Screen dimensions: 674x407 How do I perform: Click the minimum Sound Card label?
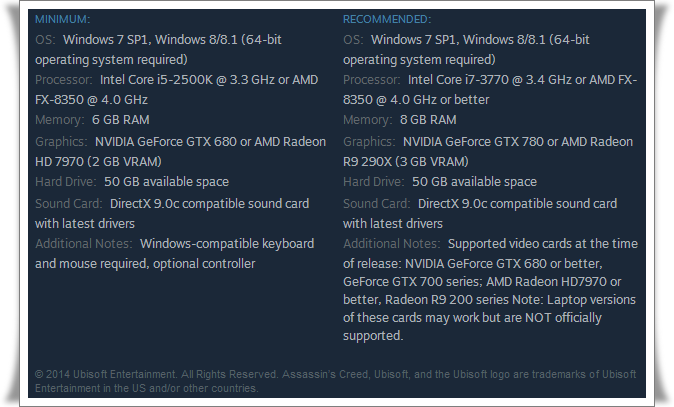pyautogui.click(x=68, y=203)
